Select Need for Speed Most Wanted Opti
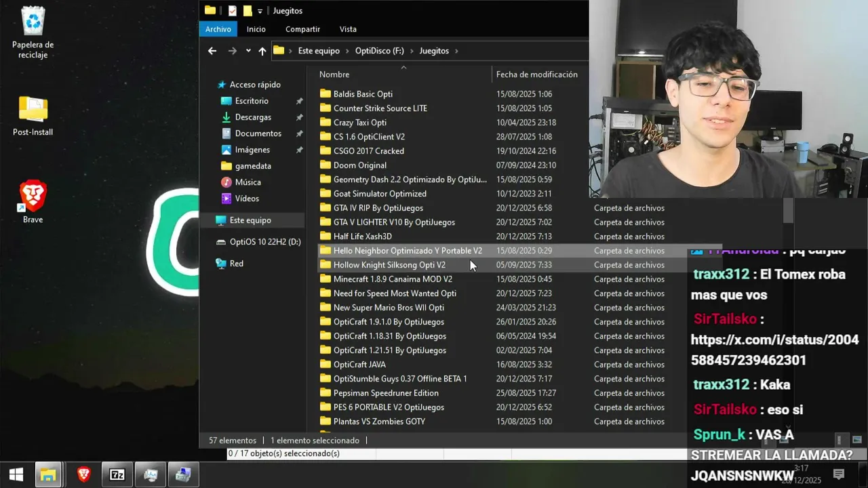 [x=395, y=293]
